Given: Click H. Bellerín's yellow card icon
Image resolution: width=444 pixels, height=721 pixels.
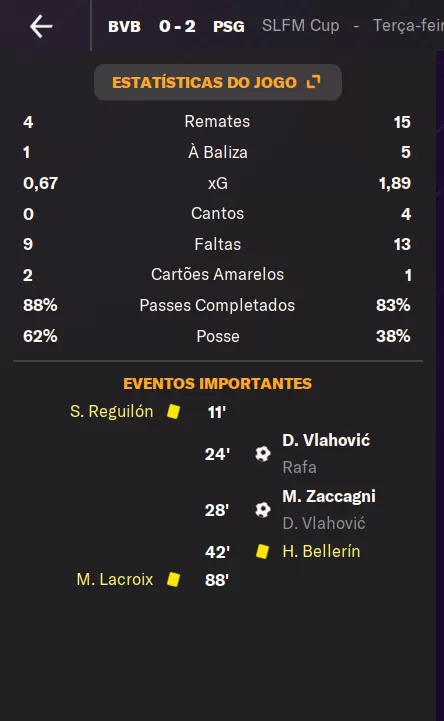Looking at the screenshot, I should pyautogui.click(x=262, y=551).
